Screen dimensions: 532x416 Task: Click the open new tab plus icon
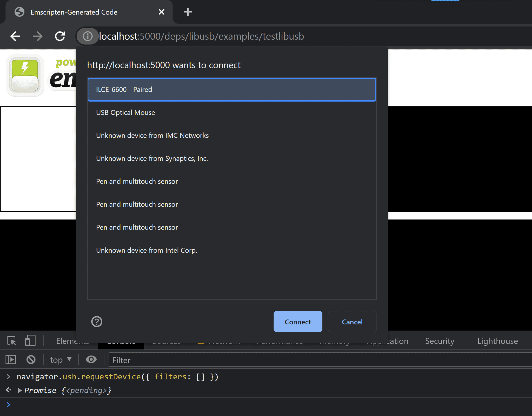[187, 12]
